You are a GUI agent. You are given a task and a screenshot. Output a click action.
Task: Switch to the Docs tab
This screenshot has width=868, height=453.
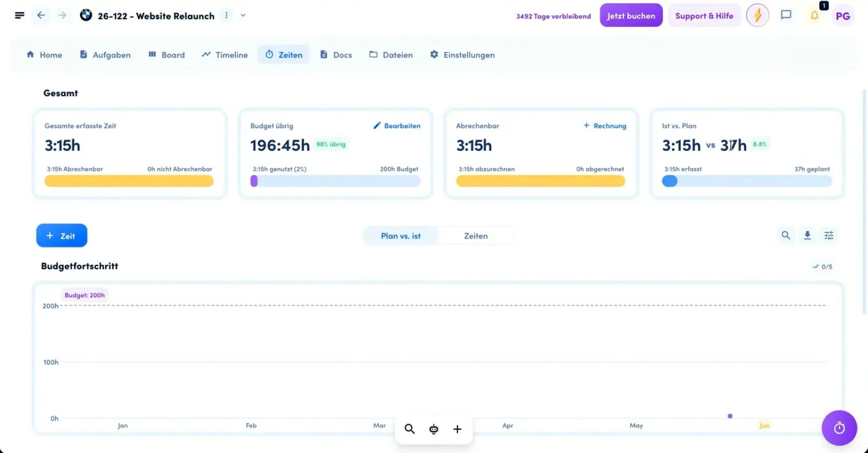coord(336,55)
